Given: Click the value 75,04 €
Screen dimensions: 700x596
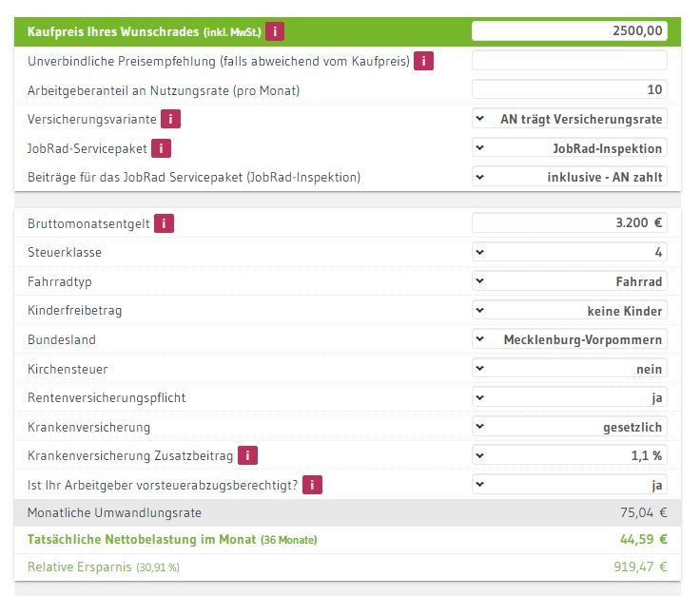Looking at the screenshot, I should point(643,512).
